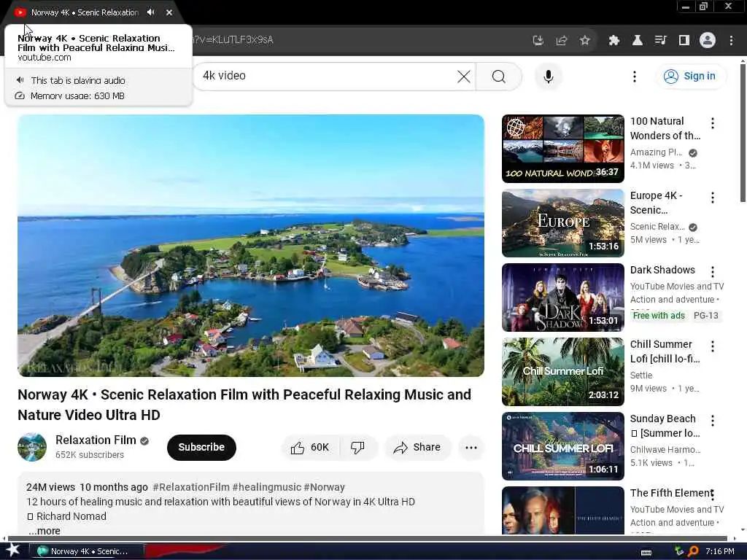Open Sunday Beach lofi thumbnail
The image size is (747, 560).
562,446
